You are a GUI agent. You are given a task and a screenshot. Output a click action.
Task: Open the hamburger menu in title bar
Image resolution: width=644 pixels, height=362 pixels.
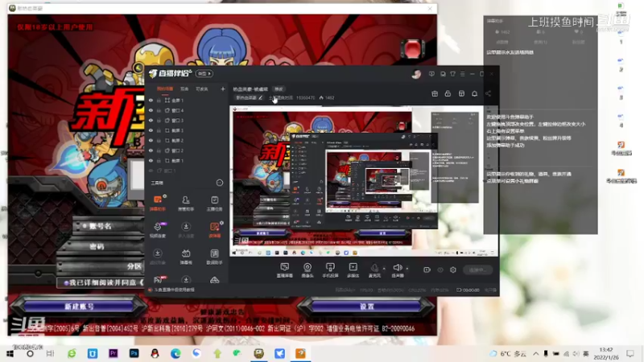462,74
